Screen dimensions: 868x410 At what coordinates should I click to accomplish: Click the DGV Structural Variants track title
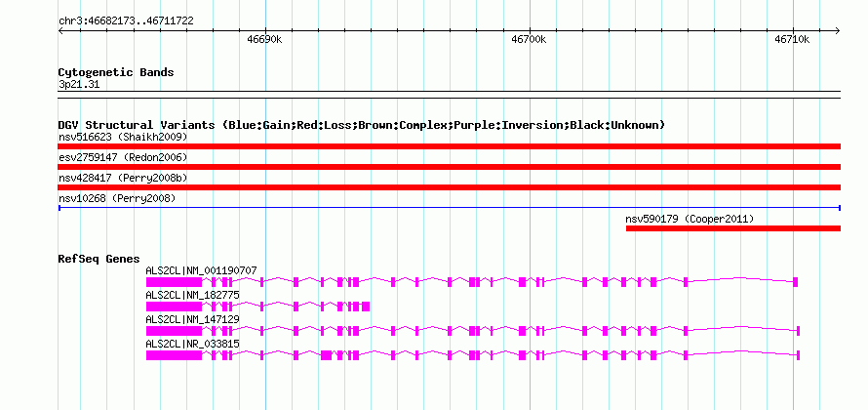[x=362, y=125]
